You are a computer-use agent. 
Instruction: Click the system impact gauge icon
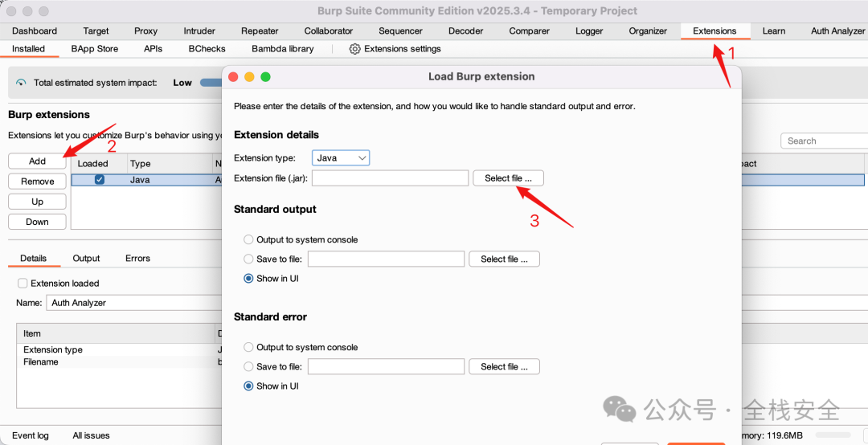pyautogui.click(x=21, y=83)
